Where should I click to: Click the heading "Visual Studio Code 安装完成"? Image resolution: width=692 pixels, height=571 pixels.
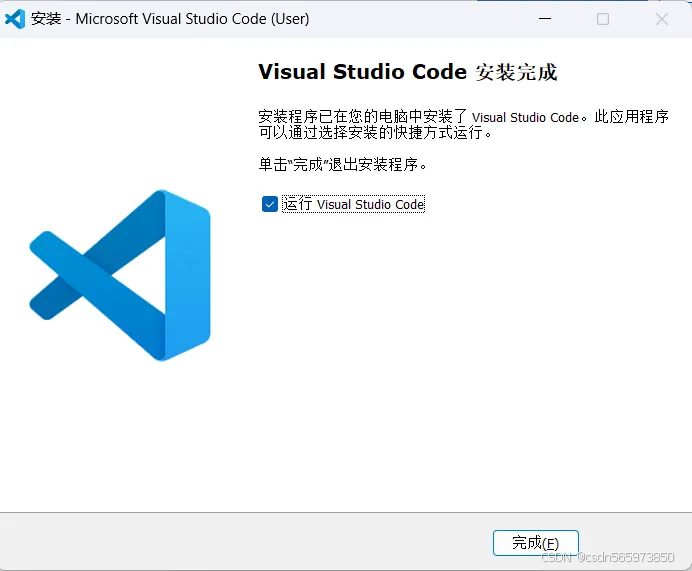point(408,72)
